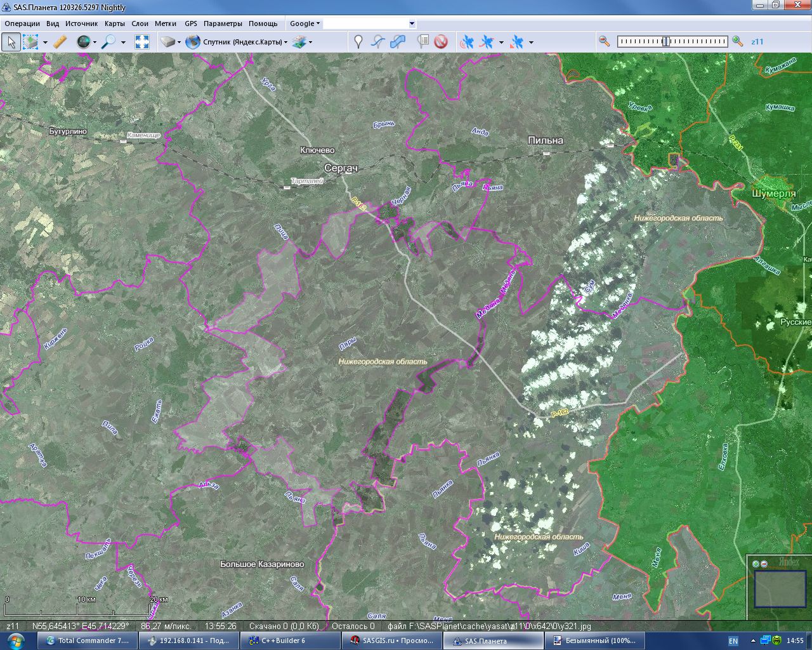This screenshot has width=812, height=650.
Task: Toggle hide all placemarks red icon
Action: click(x=441, y=42)
